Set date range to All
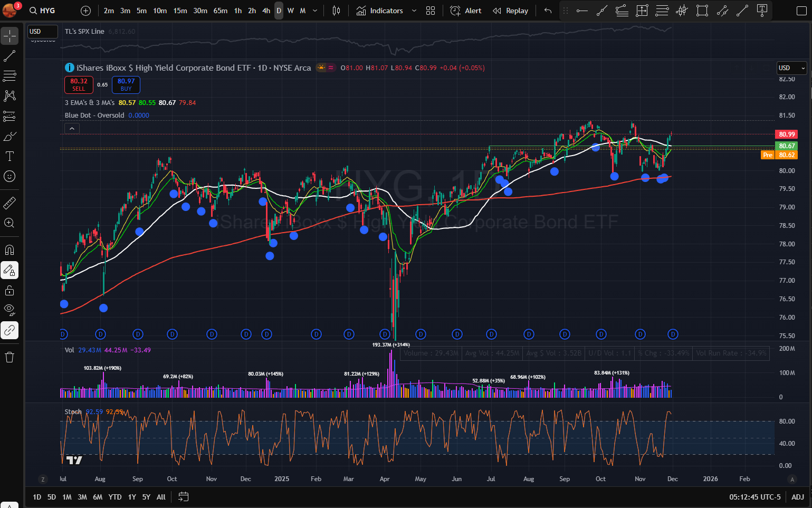 (x=161, y=497)
